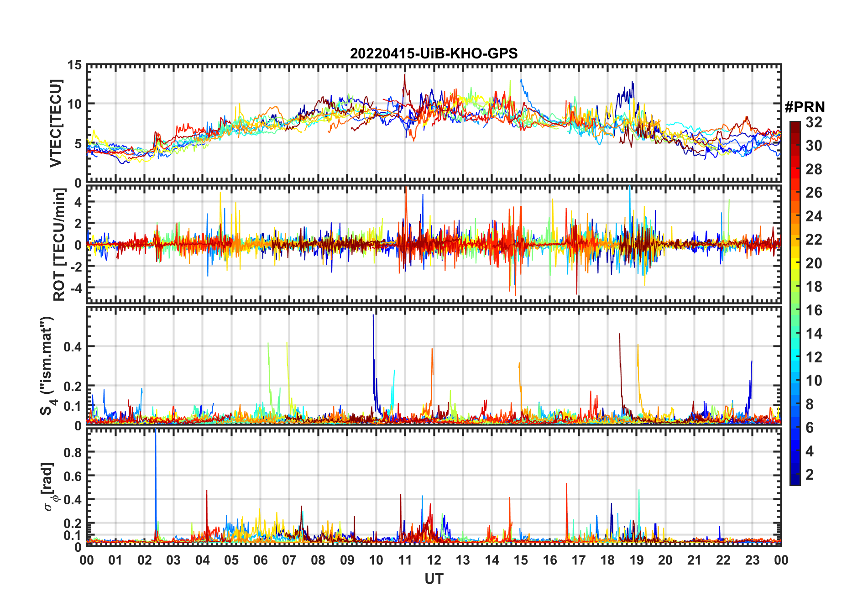Viewport: 868px width, 607px height.
Task: Click VTEC y-axis tick label 5
Action: (78, 144)
